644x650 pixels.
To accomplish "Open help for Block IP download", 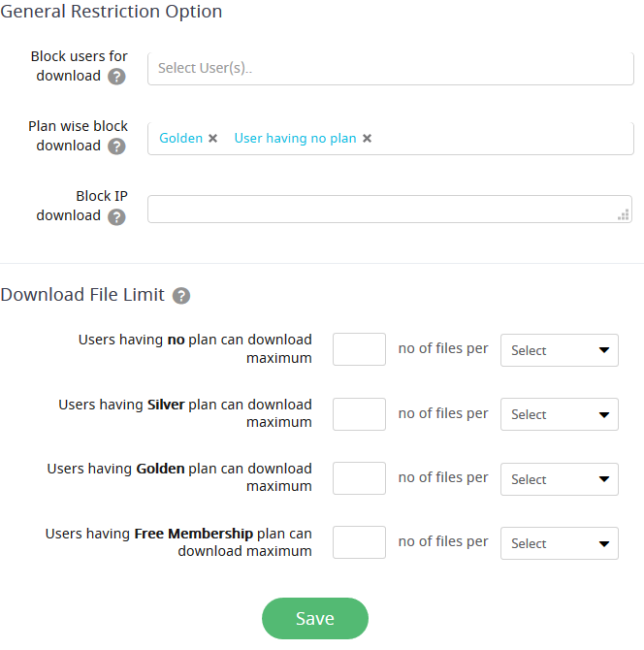I will coord(116,216).
